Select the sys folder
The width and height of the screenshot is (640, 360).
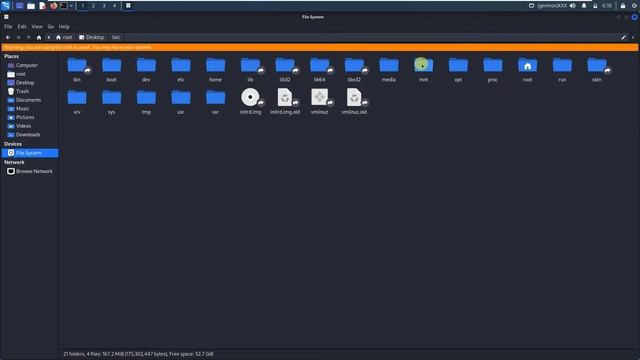(111, 98)
